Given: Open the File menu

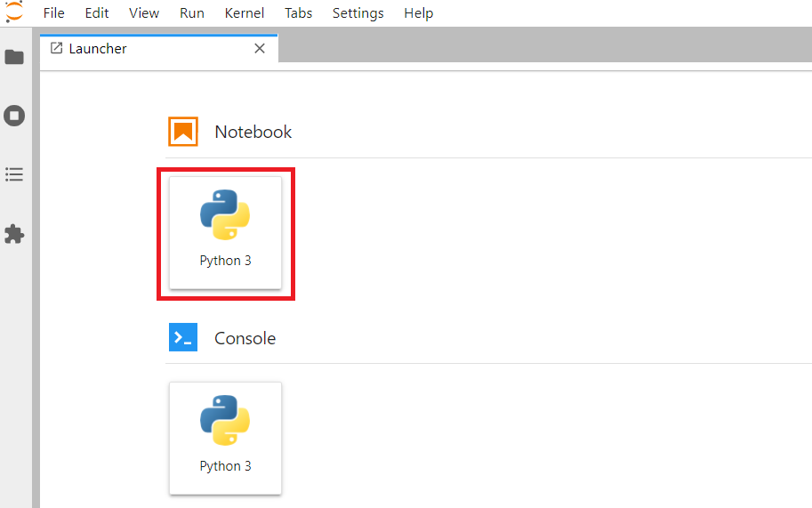Looking at the screenshot, I should coord(54,13).
